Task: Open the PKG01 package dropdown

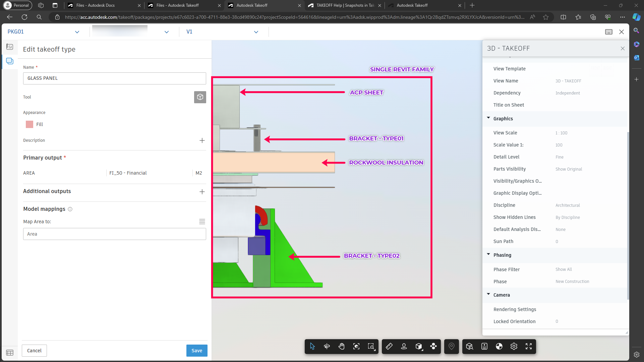Action: point(77,32)
